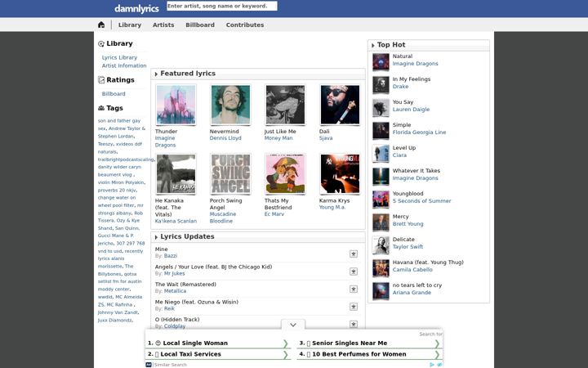The image size is (588, 368).
Task: Open artist link Metallica
Action: 175,291
